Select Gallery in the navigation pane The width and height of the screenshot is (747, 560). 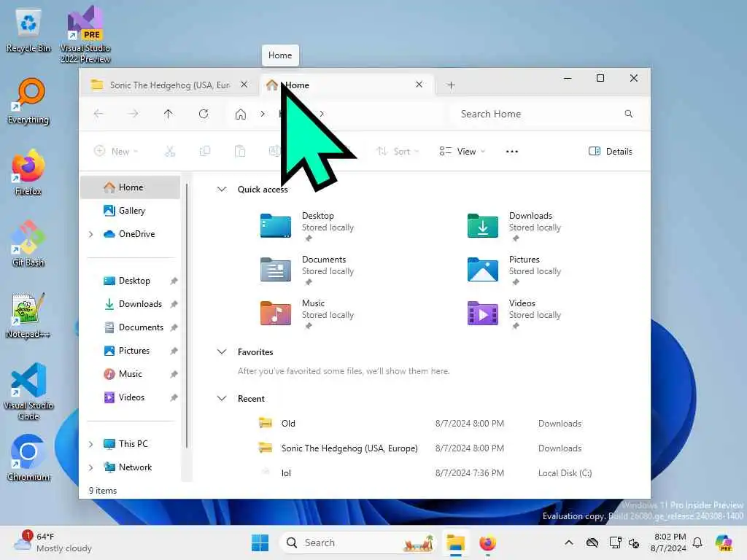(131, 211)
